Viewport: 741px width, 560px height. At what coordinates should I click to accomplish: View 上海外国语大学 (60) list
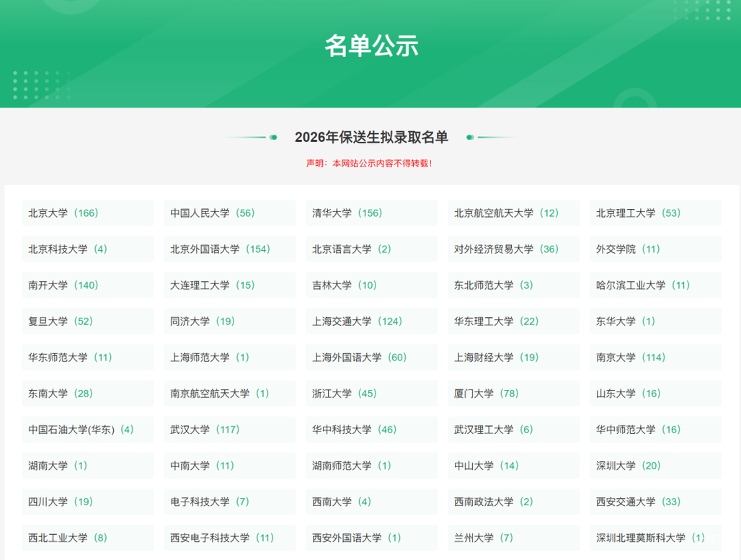(372, 357)
